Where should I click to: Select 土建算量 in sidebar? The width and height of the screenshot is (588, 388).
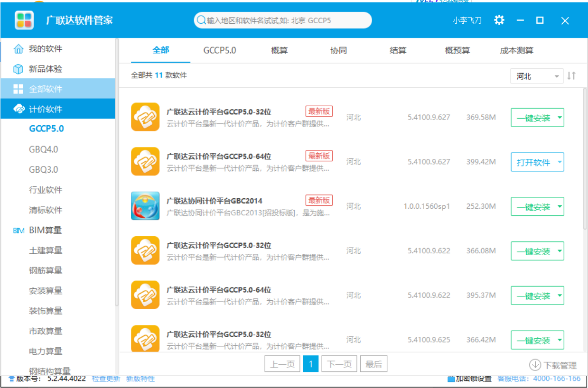point(46,250)
